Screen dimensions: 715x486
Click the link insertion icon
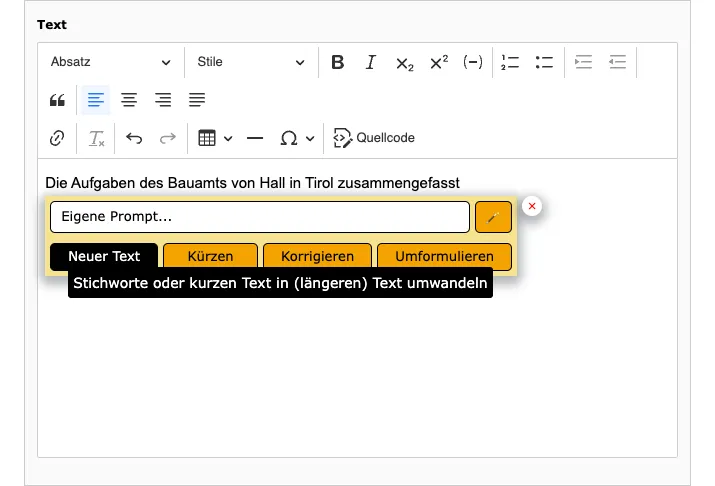click(57, 138)
